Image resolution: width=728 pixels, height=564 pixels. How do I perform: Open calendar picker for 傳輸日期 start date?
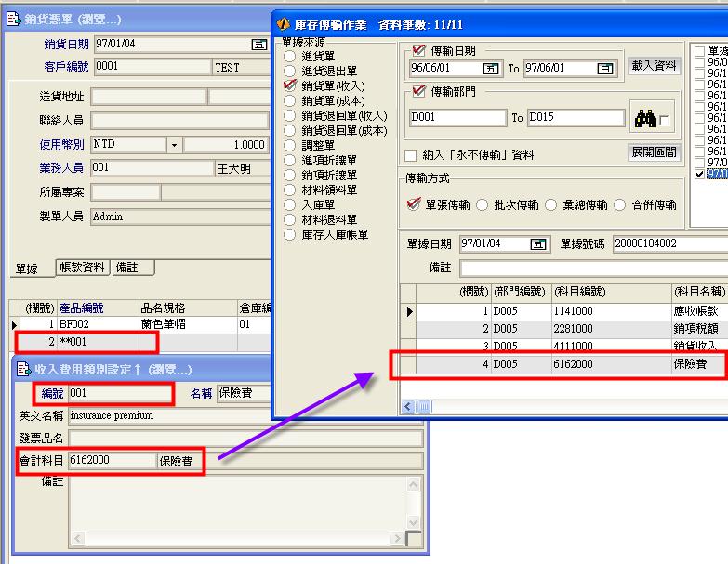coord(491,69)
